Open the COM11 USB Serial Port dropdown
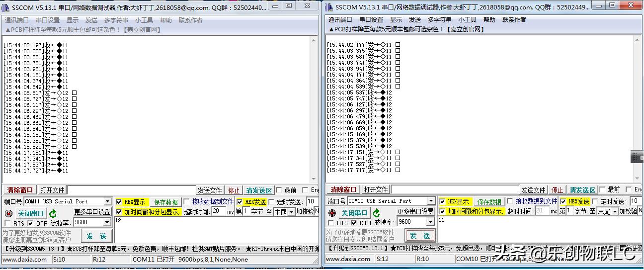This screenshot has width=644, height=270. (108, 202)
